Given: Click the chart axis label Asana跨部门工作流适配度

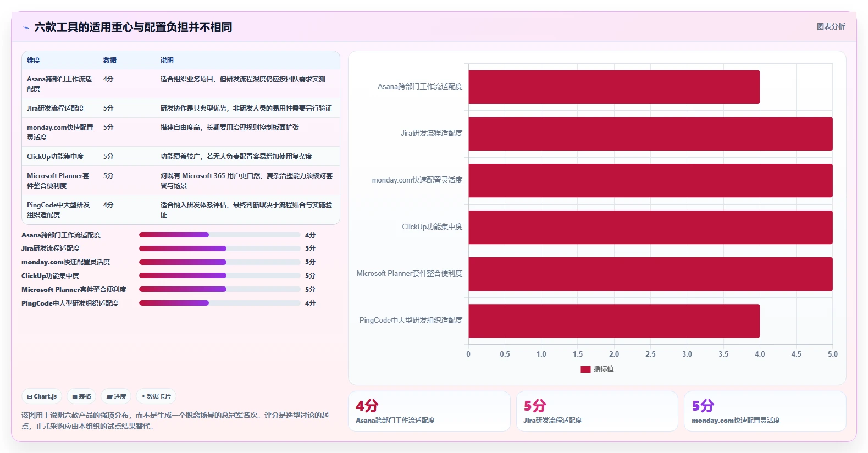Looking at the screenshot, I should (420, 87).
